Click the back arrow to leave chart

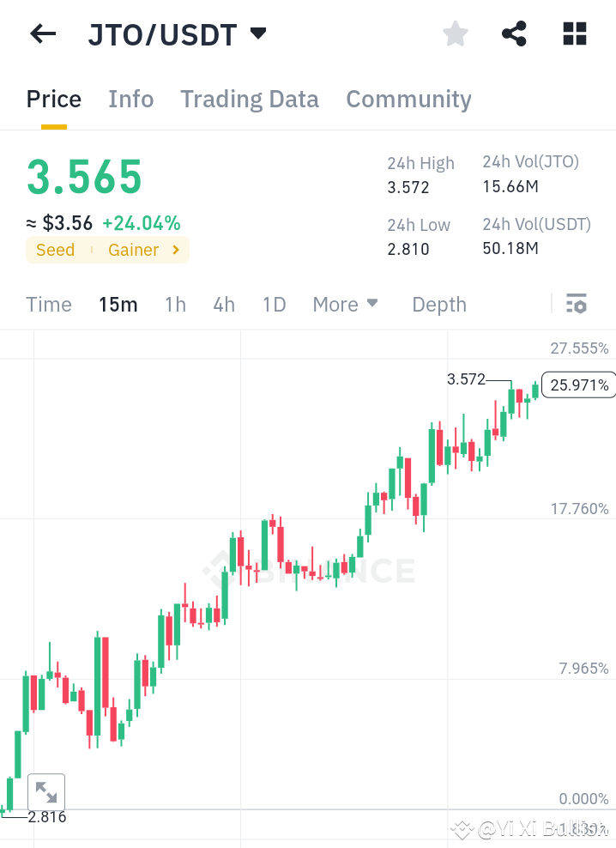42,33
